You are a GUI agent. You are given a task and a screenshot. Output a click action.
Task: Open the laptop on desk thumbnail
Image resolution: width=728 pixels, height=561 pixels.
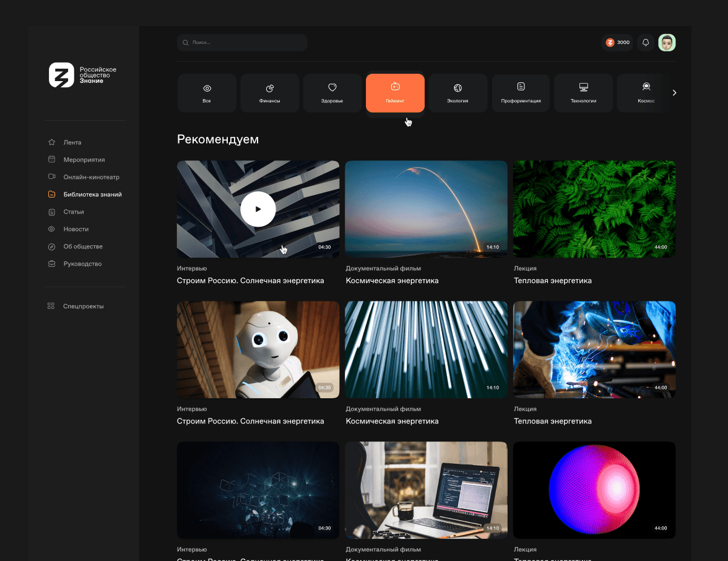coord(426,490)
